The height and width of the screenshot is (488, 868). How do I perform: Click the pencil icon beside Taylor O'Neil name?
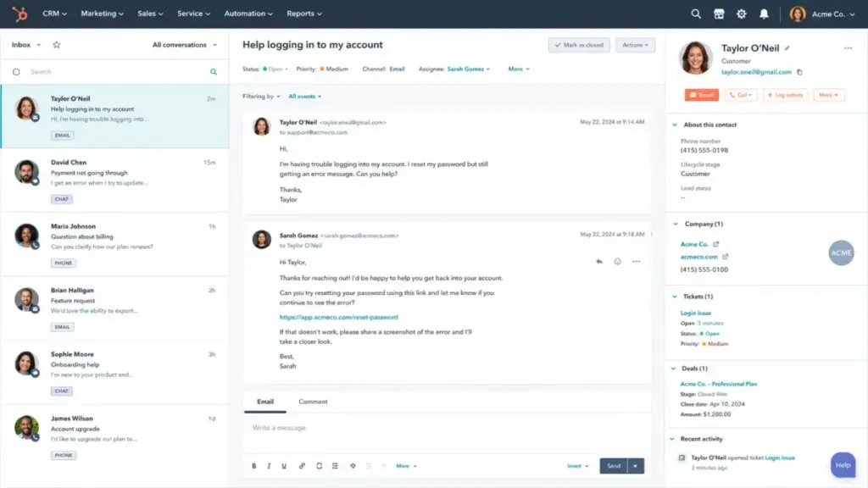pos(787,48)
